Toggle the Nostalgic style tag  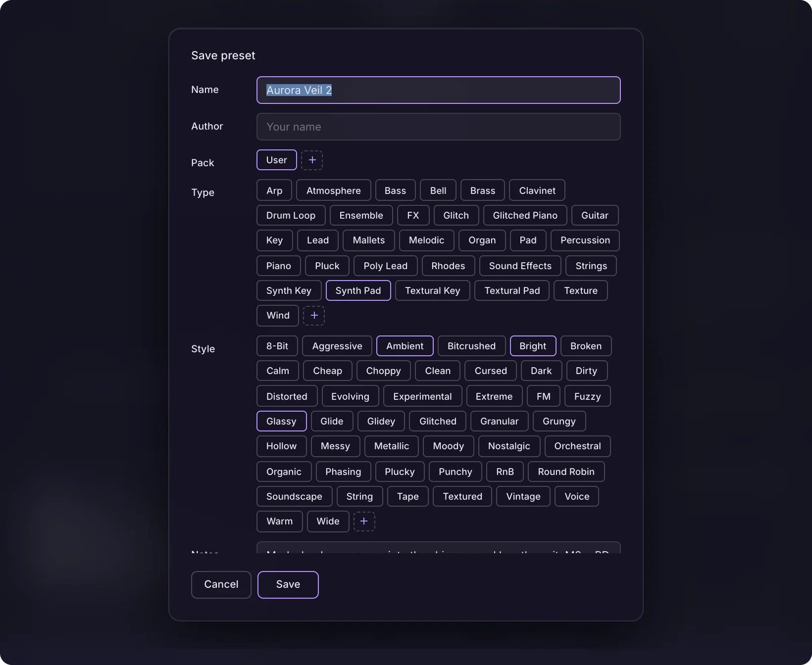click(509, 446)
